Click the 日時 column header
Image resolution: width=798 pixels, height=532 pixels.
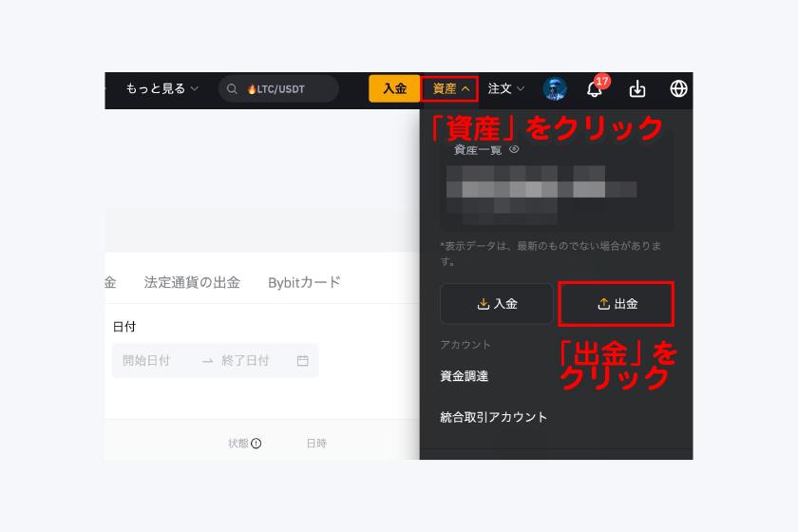click(316, 444)
